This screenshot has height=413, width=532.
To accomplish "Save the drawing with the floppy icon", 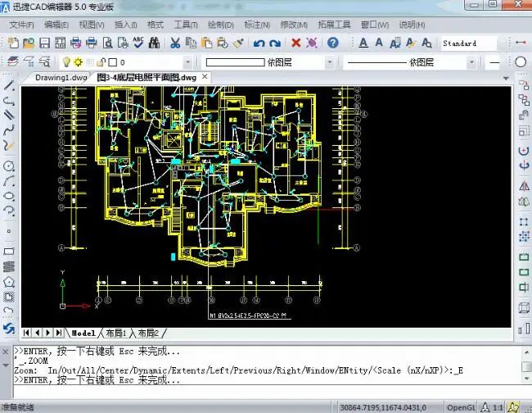I will (44, 43).
